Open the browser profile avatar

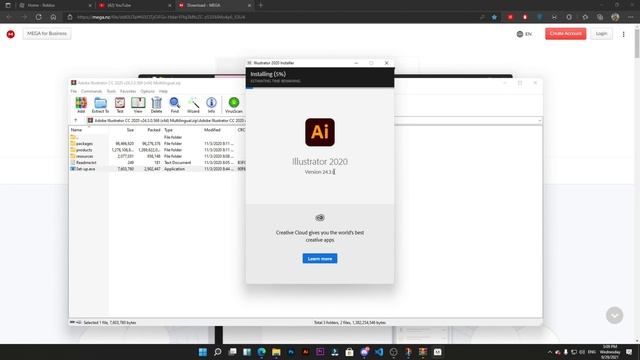615,17
